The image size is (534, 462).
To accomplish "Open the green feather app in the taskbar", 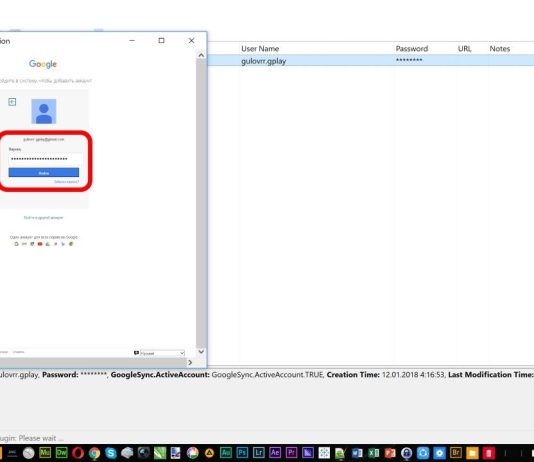I will pyautogui.click(x=160, y=453).
